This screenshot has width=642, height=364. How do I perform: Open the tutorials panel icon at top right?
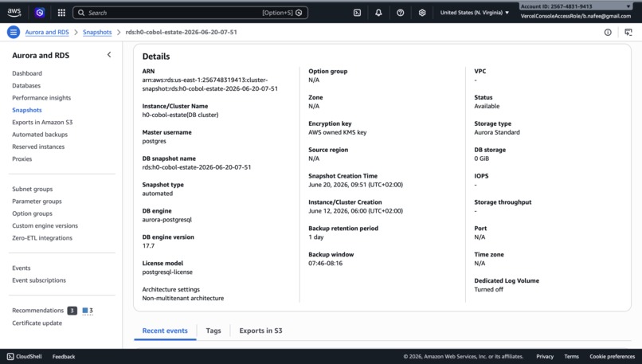point(628,33)
